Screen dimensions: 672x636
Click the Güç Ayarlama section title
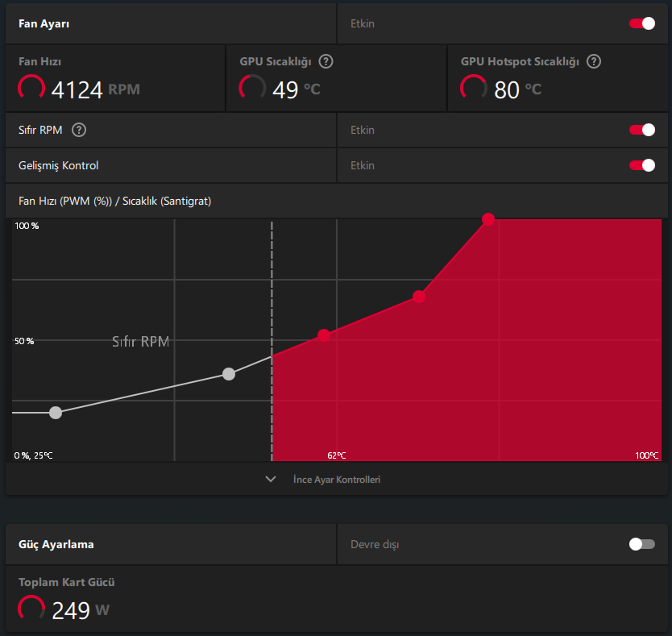pos(56,544)
